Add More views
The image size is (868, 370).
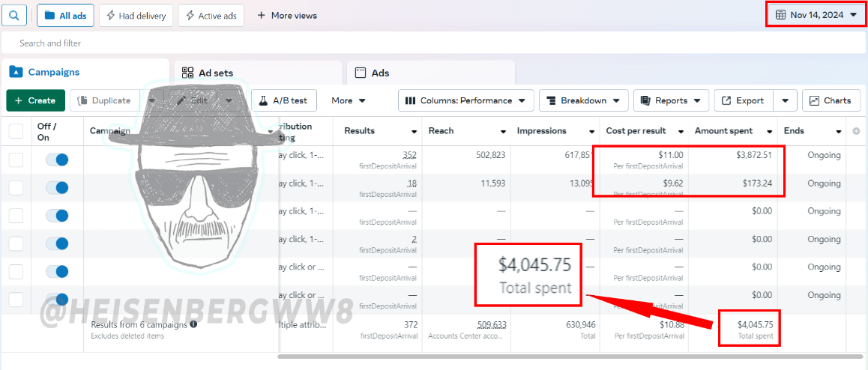pyautogui.click(x=287, y=16)
